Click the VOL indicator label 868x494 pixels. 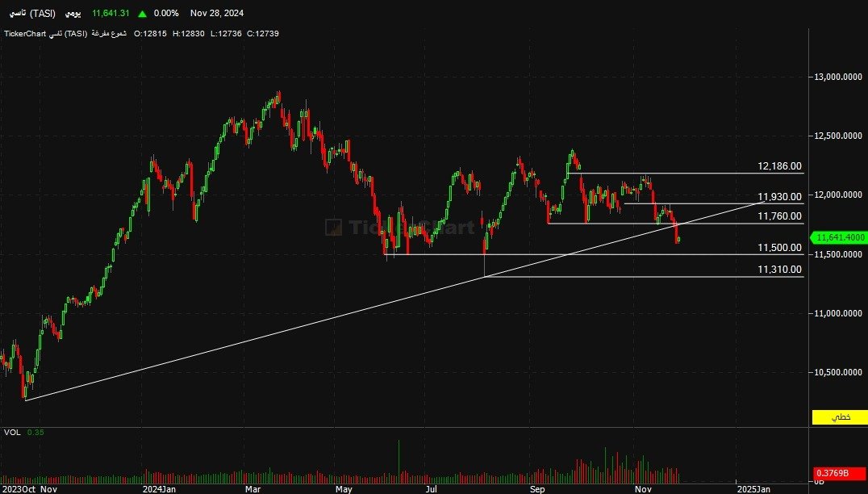click(12, 432)
